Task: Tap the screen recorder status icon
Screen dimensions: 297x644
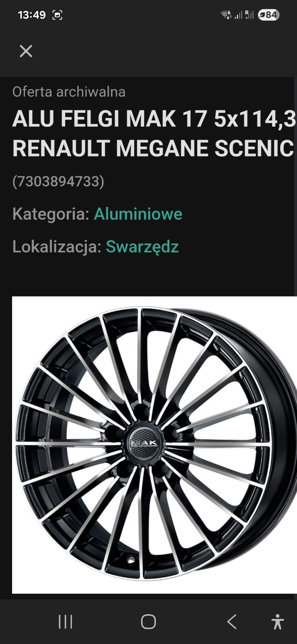Action: (58, 15)
